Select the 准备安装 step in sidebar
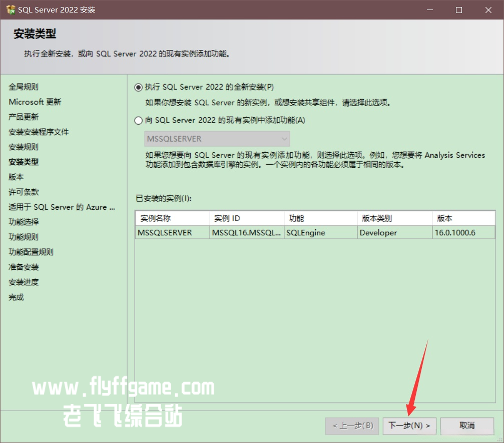 pos(24,267)
